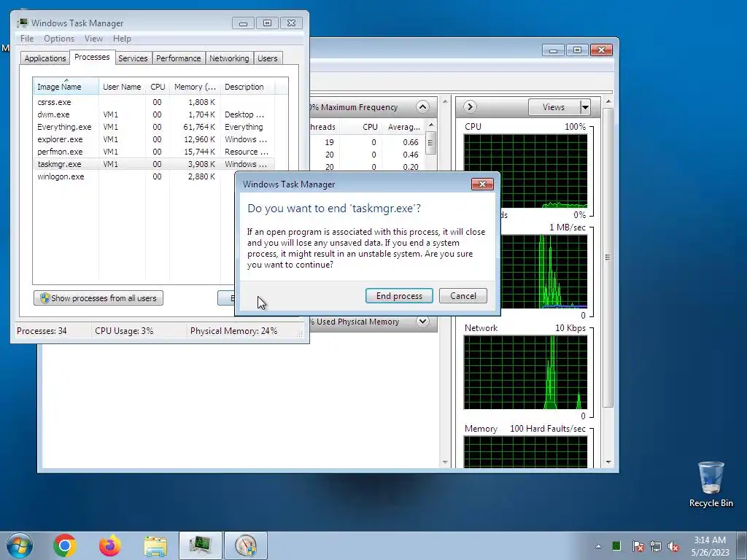Open the Recycle Bin desktop icon

711,484
